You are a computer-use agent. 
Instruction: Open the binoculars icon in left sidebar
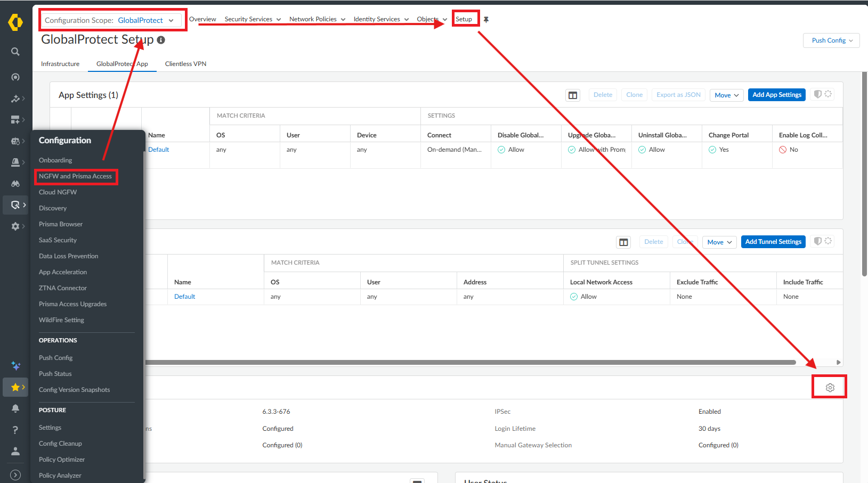click(x=15, y=184)
